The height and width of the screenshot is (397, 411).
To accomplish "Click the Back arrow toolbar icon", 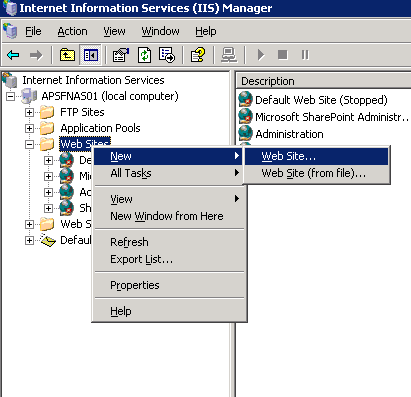I will (13, 55).
